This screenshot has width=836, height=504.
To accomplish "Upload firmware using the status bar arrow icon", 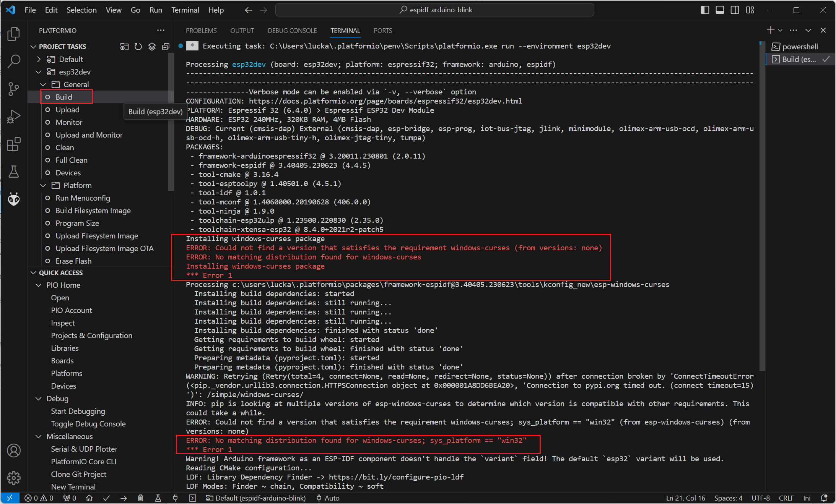I will pos(123,498).
